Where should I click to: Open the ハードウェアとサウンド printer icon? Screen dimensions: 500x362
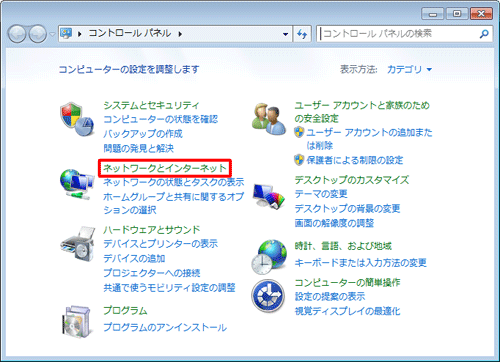[x=78, y=244]
